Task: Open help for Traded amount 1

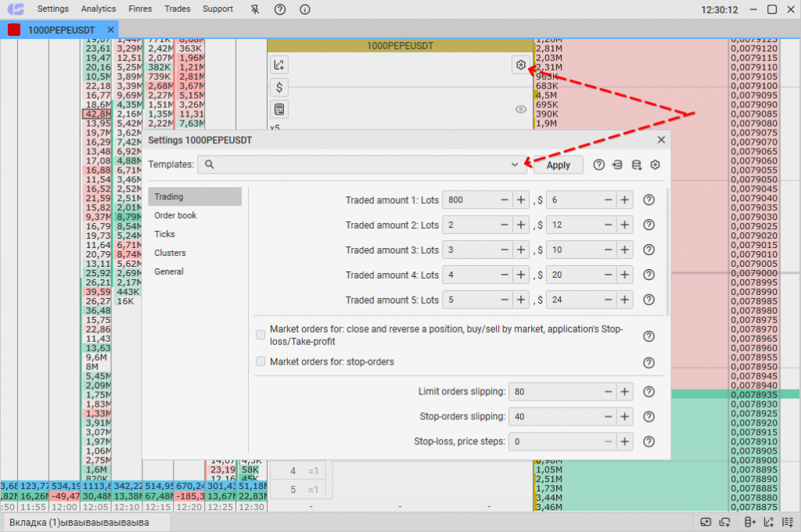Action: [x=648, y=199]
